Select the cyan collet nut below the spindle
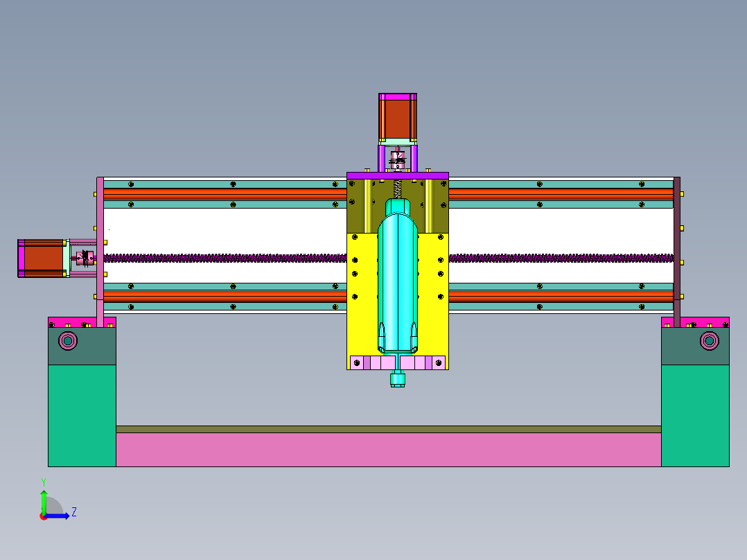This screenshot has width=747, height=560. click(x=398, y=380)
